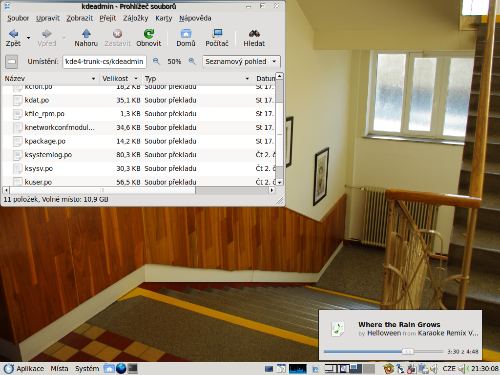Zoom in with right magnifier icon
This screenshot has width=500, height=375.
pyautogui.click(x=192, y=61)
